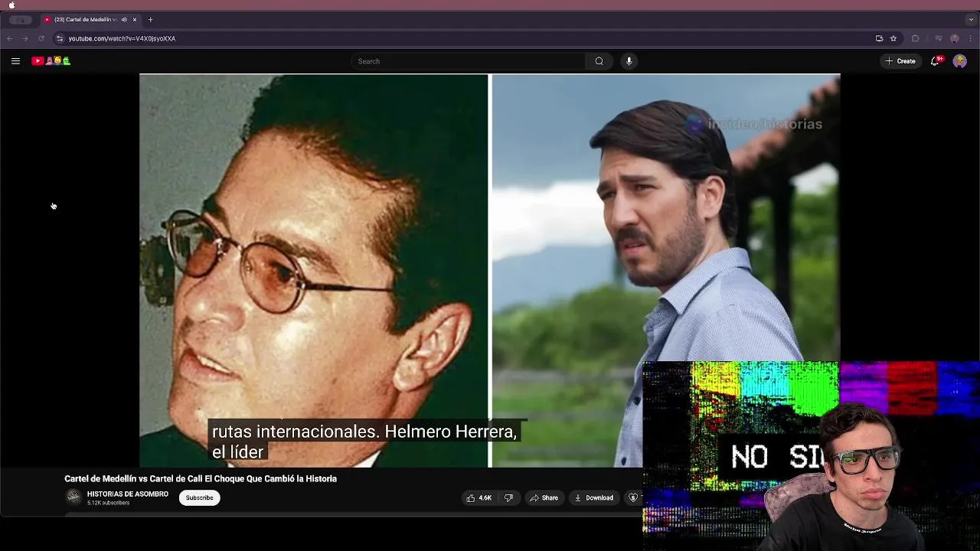Open the browser three-dot menu

click(x=970, y=38)
